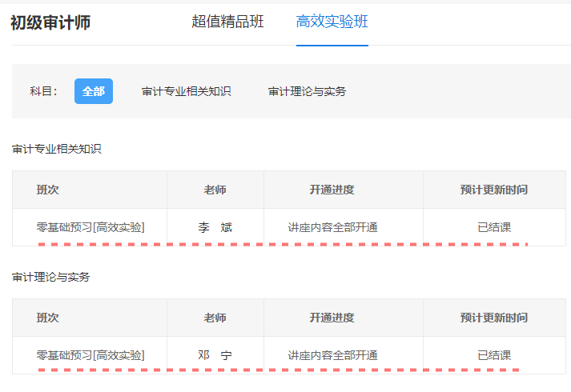Image resolution: width=571 pixels, height=392 pixels.
Task: Click 班次 header in the first table
Action: pyautogui.click(x=48, y=190)
